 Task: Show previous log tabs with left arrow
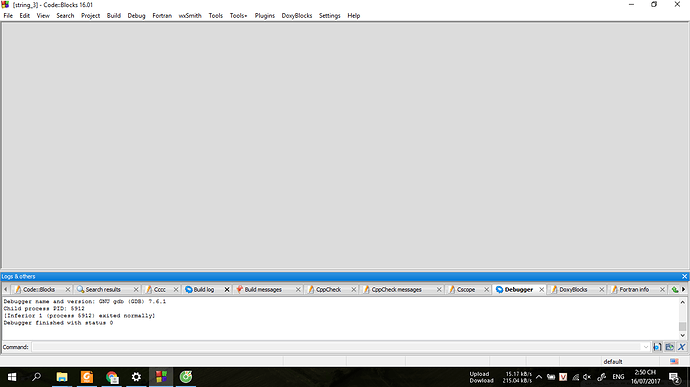point(5,289)
